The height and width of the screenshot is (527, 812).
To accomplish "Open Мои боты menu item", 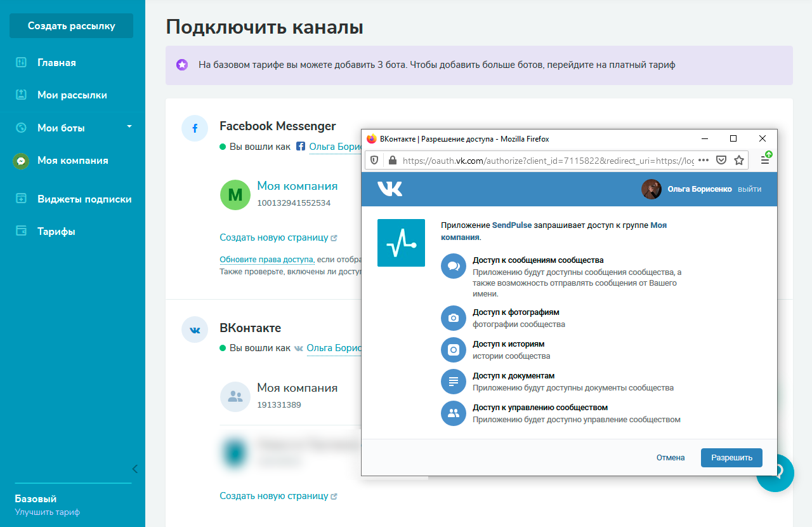I will (61, 128).
